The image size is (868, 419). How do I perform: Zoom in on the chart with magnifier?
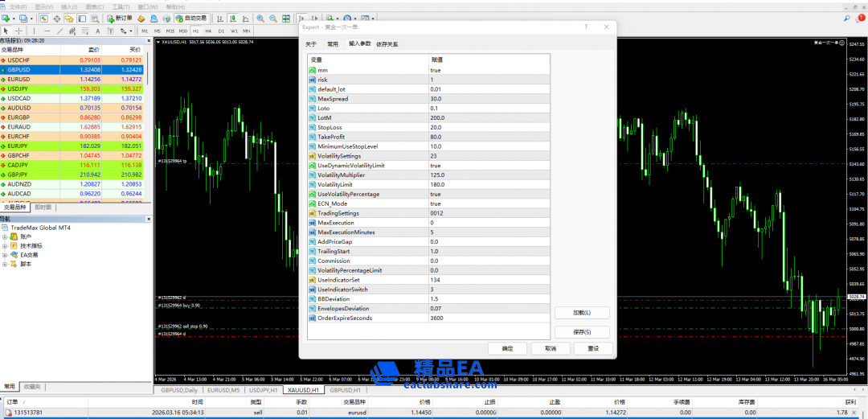tap(260, 18)
